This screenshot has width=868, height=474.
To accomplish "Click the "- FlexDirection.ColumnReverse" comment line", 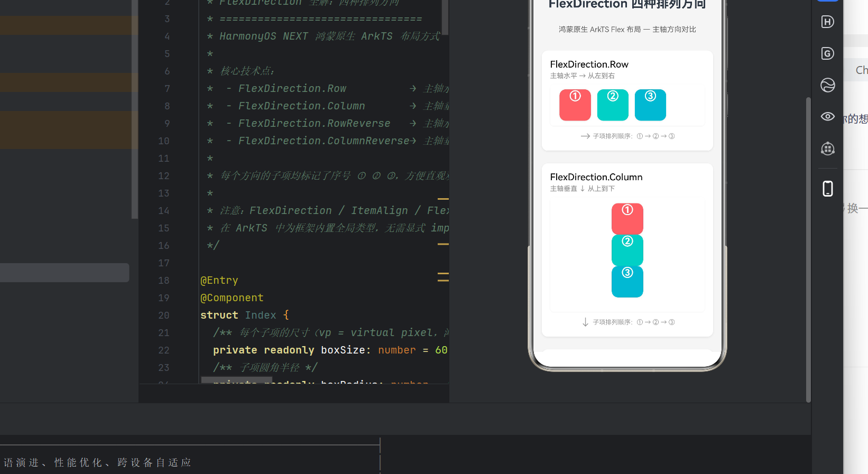I will coord(328,141).
